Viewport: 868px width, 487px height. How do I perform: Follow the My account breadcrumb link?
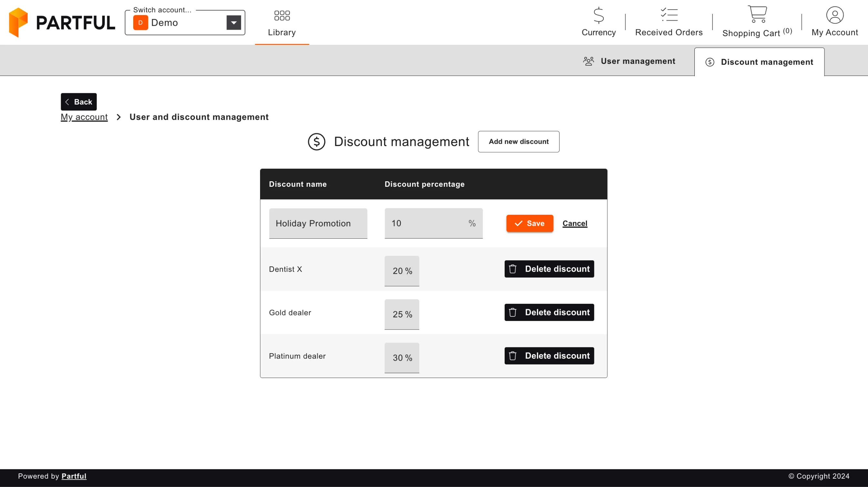84,117
